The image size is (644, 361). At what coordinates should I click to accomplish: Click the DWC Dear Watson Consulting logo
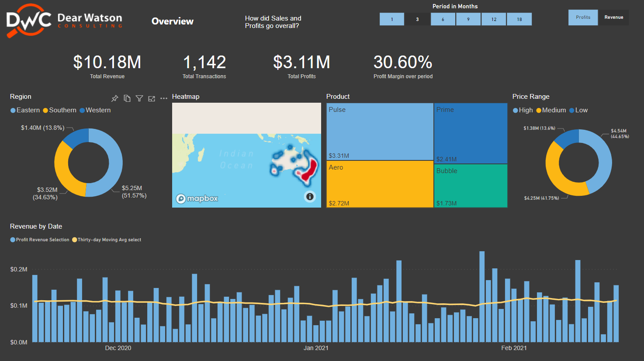(x=65, y=21)
